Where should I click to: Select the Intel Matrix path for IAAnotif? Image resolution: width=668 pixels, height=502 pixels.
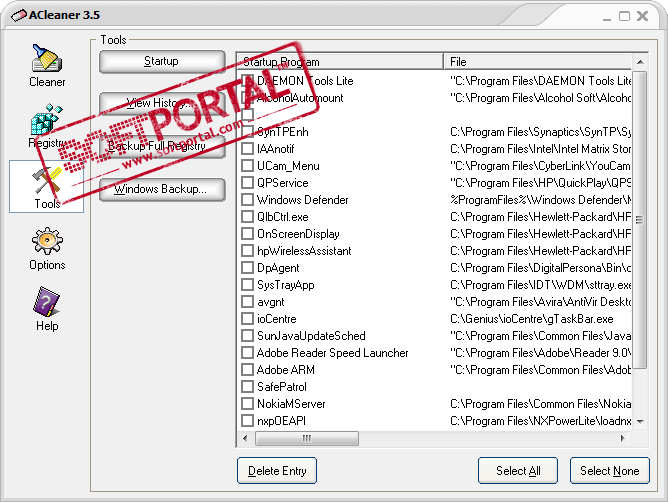pos(541,149)
